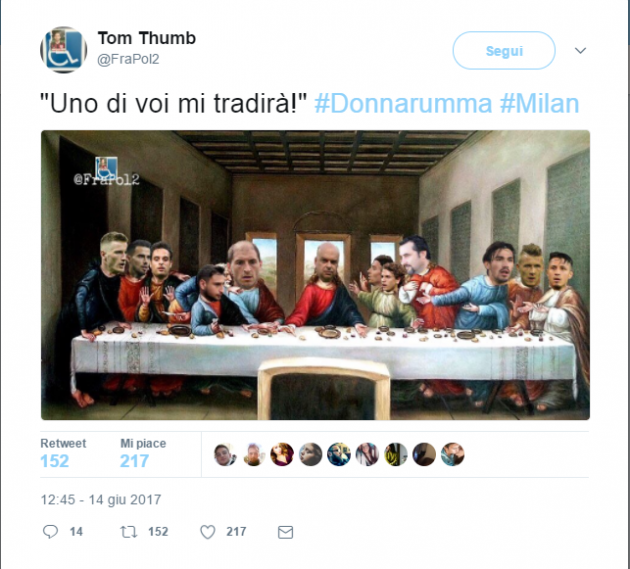View the 152 Retweet count list
The image size is (630, 569).
63,454
